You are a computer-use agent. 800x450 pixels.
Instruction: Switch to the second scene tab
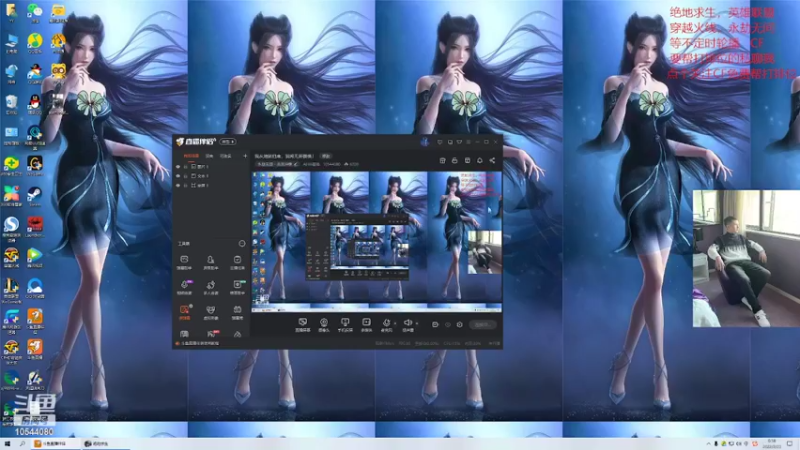209,156
